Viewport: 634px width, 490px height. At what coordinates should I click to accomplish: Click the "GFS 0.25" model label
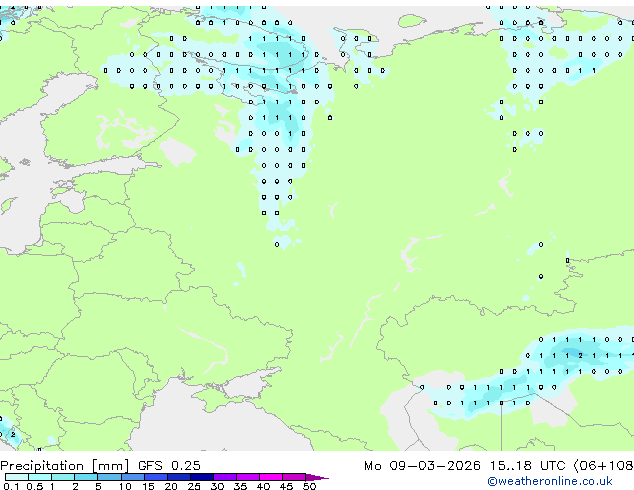[169, 466]
